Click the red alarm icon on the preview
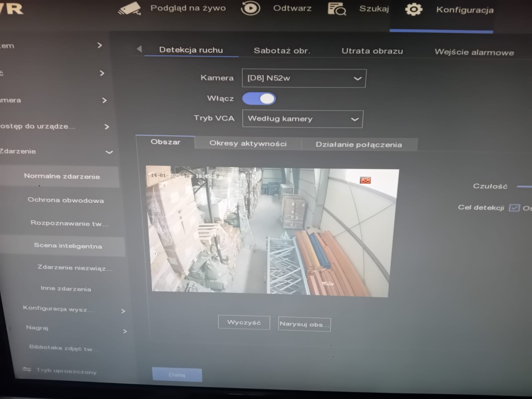The width and height of the screenshot is (532, 399). point(365,180)
